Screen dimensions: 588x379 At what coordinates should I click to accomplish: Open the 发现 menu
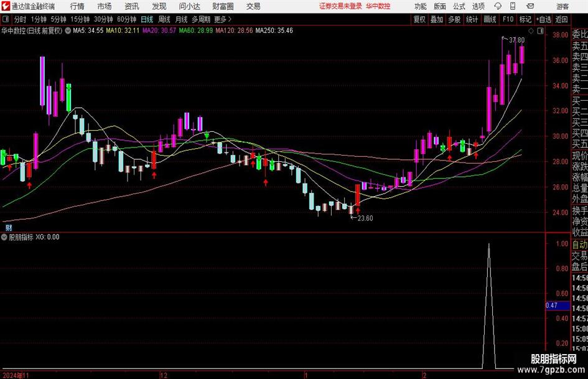[159, 6]
